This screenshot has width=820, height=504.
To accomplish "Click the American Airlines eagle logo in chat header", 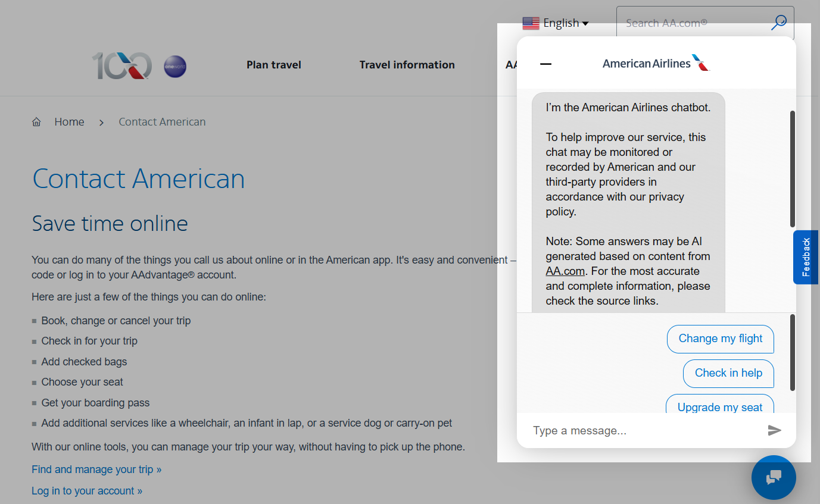I will 701,62.
